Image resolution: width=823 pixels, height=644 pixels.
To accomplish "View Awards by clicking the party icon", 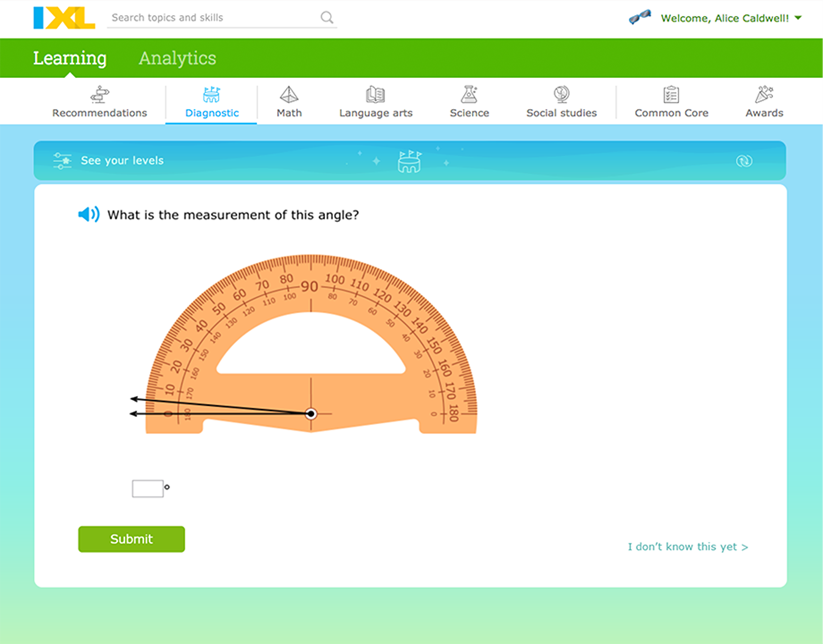I will coord(764,94).
